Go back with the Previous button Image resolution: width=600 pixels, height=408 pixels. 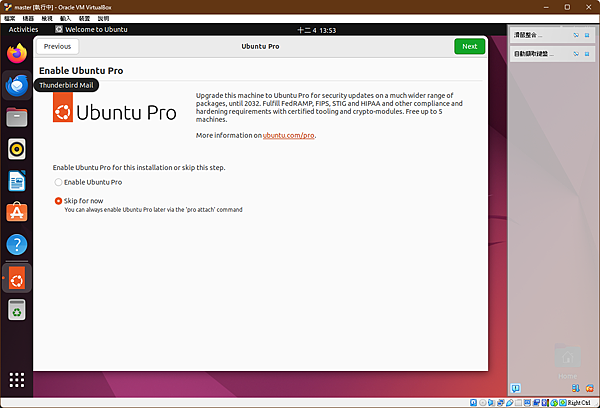pos(57,46)
